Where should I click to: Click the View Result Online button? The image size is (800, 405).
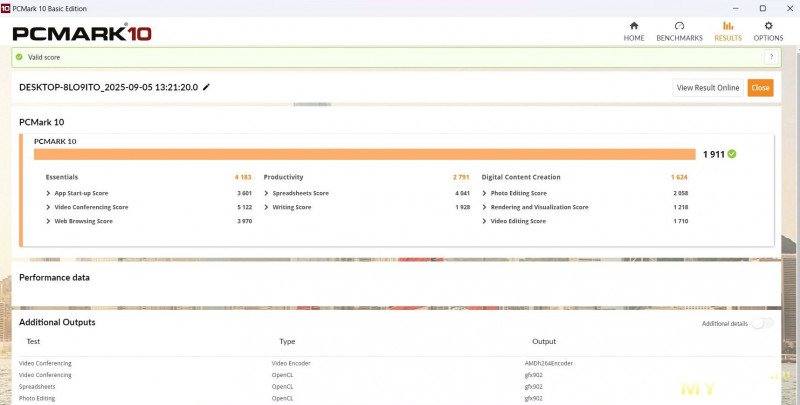tap(708, 88)
